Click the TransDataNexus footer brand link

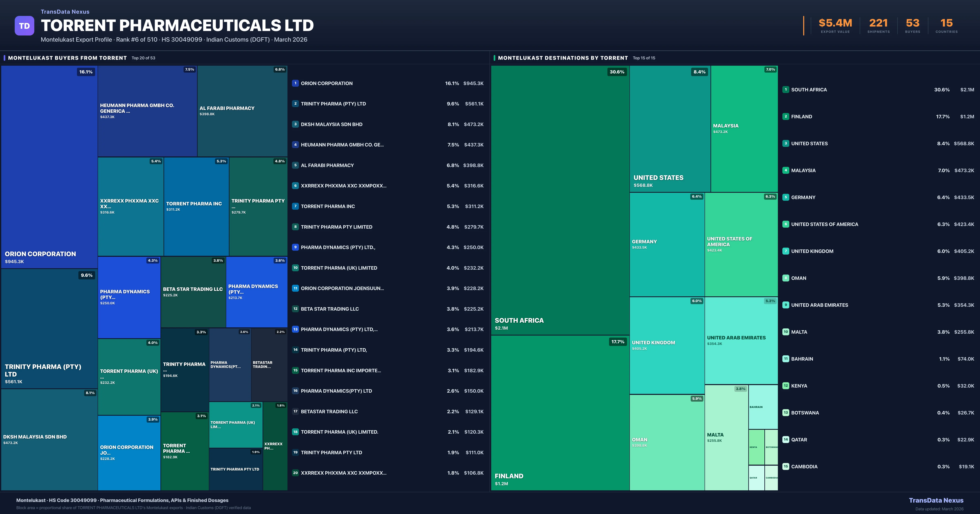tap(936, 500)
